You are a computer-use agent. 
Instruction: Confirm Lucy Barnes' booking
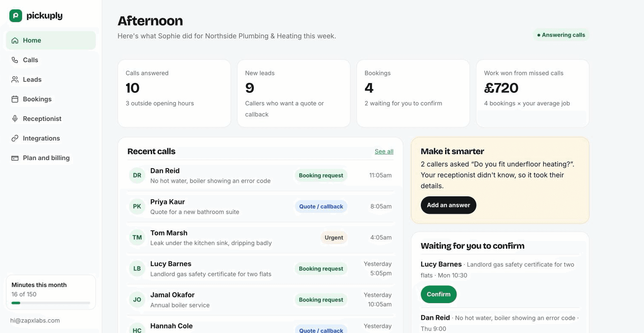coord(439,294)
